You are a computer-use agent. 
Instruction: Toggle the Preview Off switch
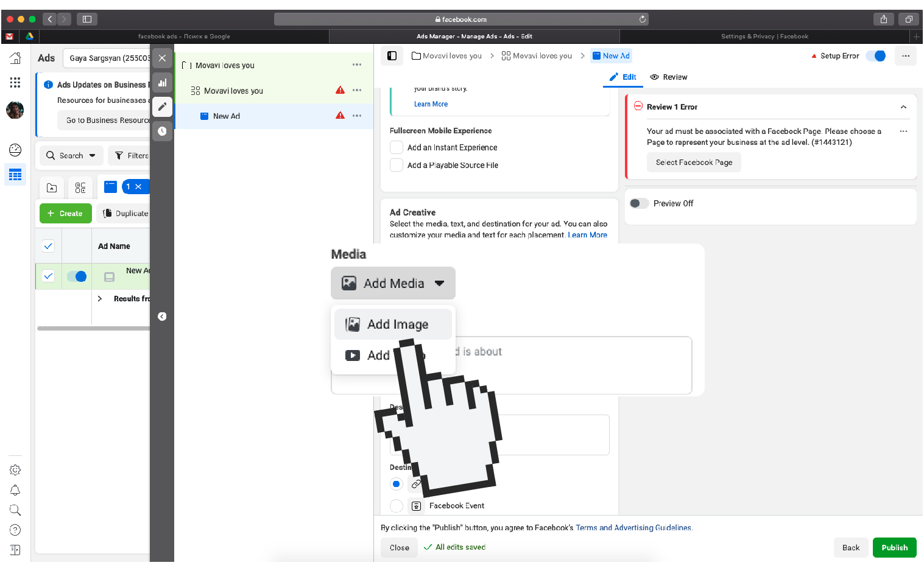639,203
